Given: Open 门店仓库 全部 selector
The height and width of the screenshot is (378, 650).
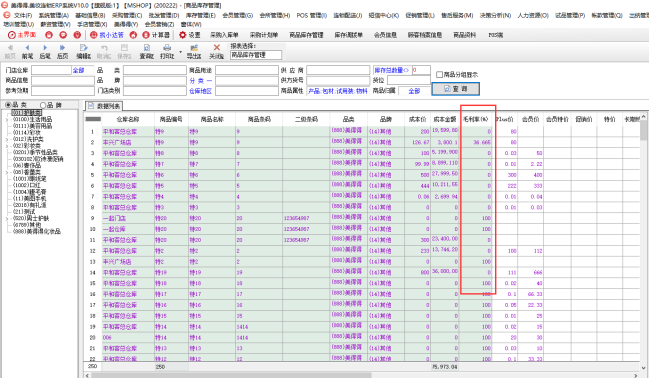Looking at the screenshot, I should tap(78, 70).
